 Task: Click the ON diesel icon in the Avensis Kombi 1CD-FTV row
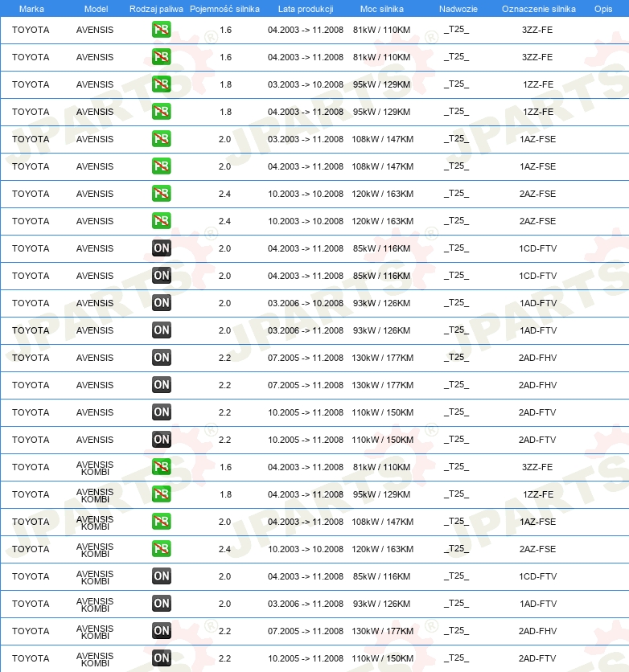pos(161,576)
